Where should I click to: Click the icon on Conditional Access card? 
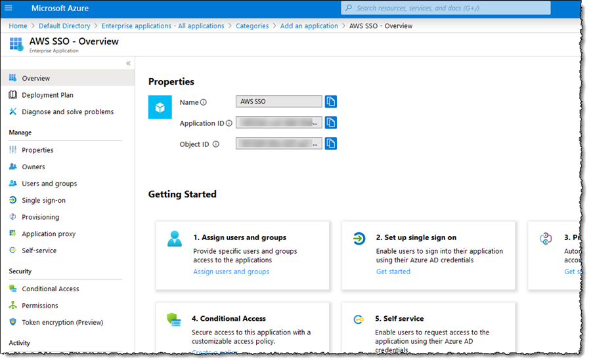point(174,319)
